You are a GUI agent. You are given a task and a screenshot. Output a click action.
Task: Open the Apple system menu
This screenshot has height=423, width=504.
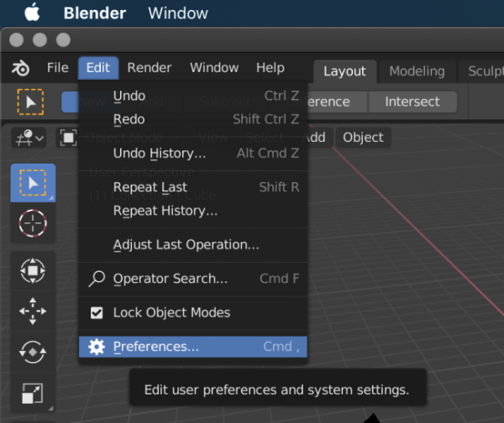(32, 13)
